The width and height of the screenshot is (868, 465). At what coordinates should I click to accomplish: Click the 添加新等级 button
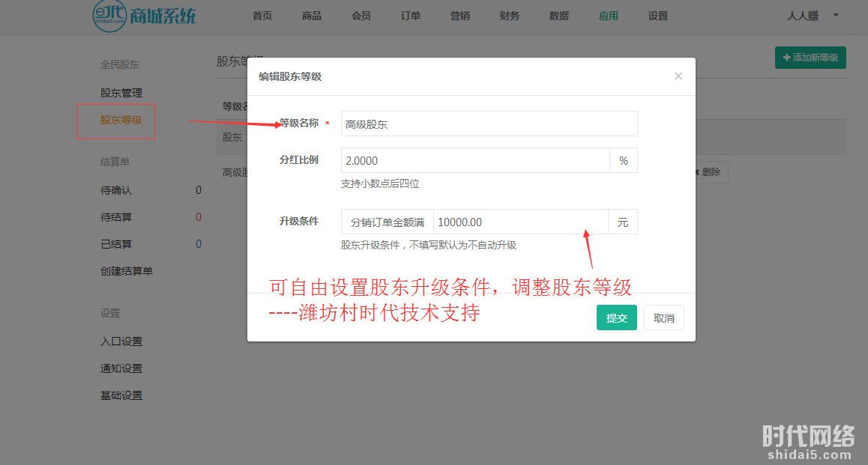(810, 58)
